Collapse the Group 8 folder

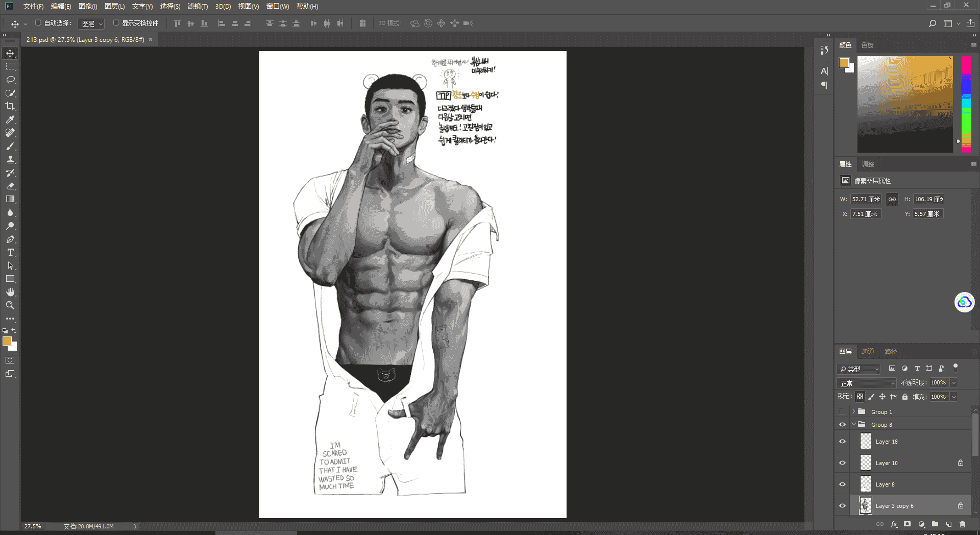(853, 425)
